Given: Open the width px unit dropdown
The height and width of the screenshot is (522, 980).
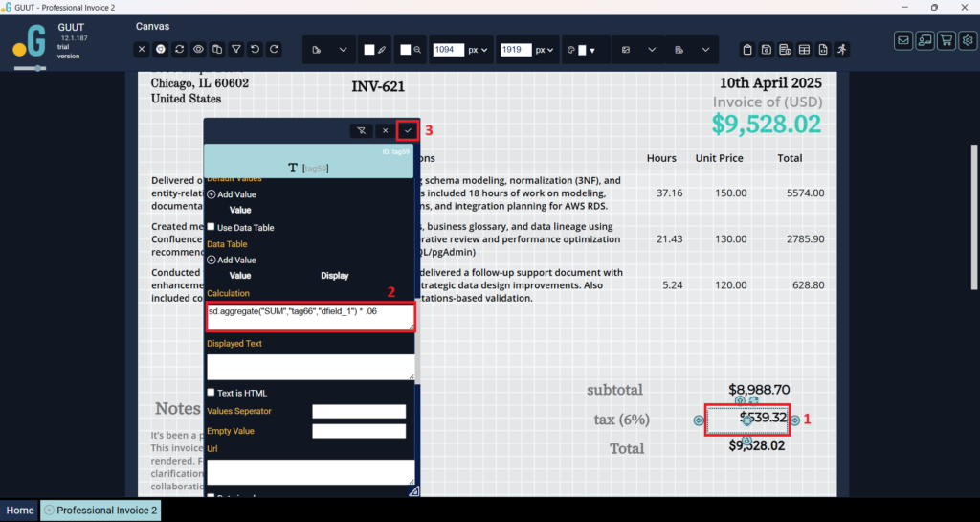Looking at the screenshot, I should (478, 50).
